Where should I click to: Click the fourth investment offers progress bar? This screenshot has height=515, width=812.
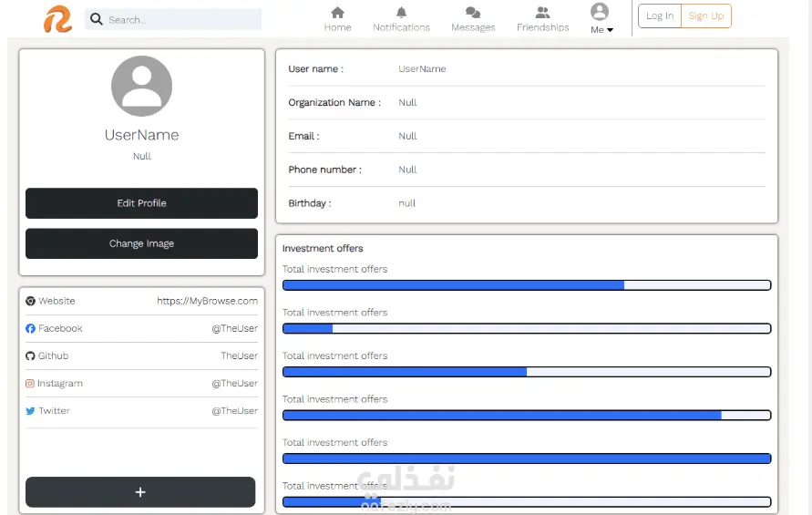527,415
